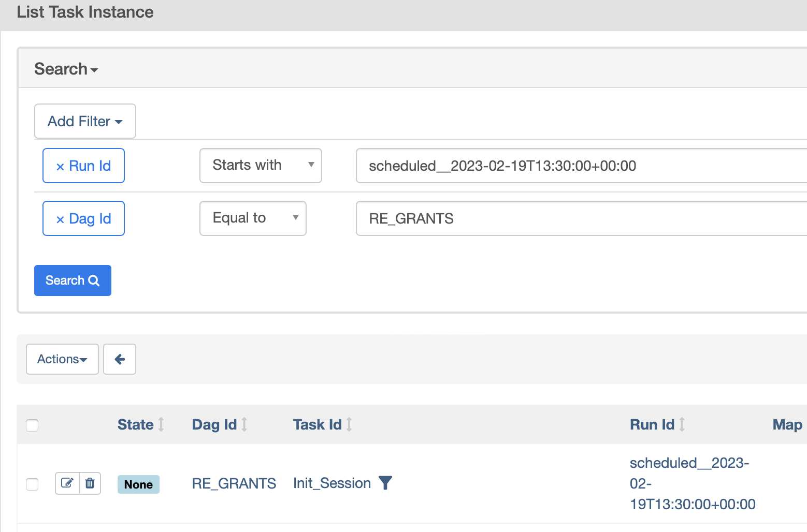Open the Actions menu
The image size is (807, 532).
(62, 359)
